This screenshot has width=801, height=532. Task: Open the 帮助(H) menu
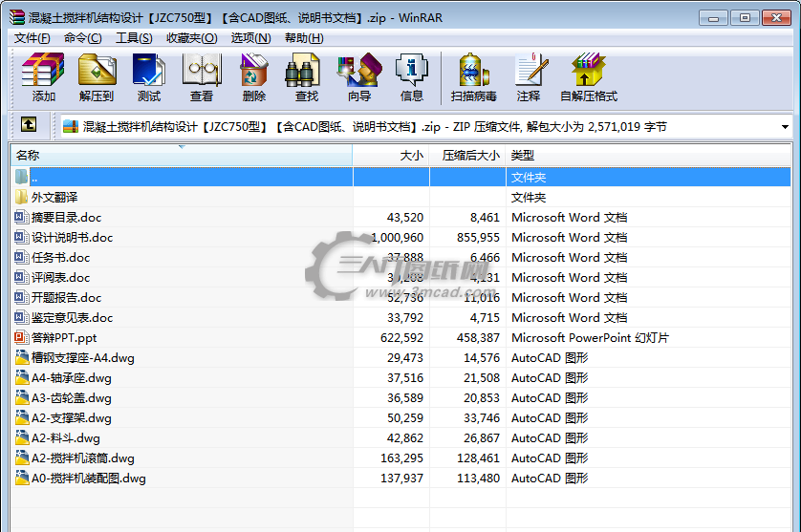click(x=304, y=38)
